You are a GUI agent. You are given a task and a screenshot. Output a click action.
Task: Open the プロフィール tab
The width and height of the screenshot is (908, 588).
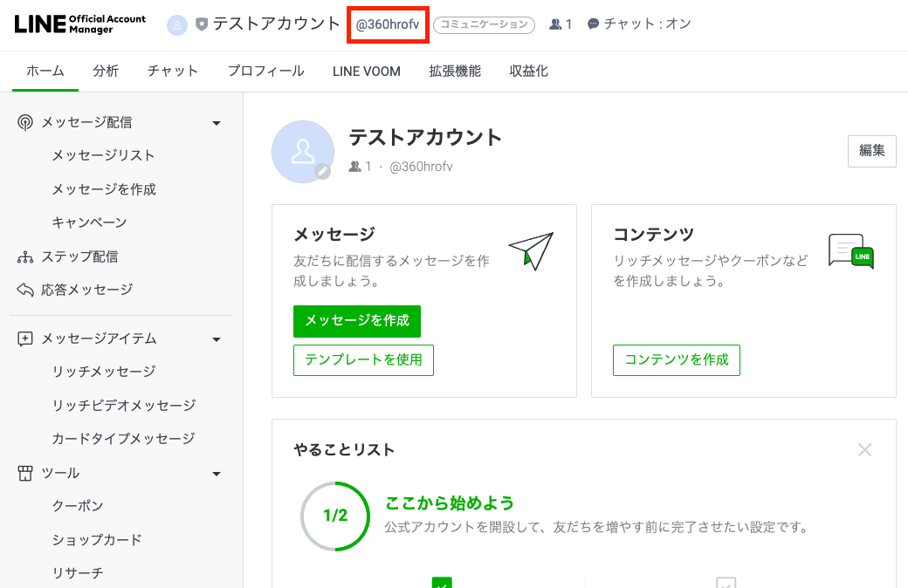[265, 72]
